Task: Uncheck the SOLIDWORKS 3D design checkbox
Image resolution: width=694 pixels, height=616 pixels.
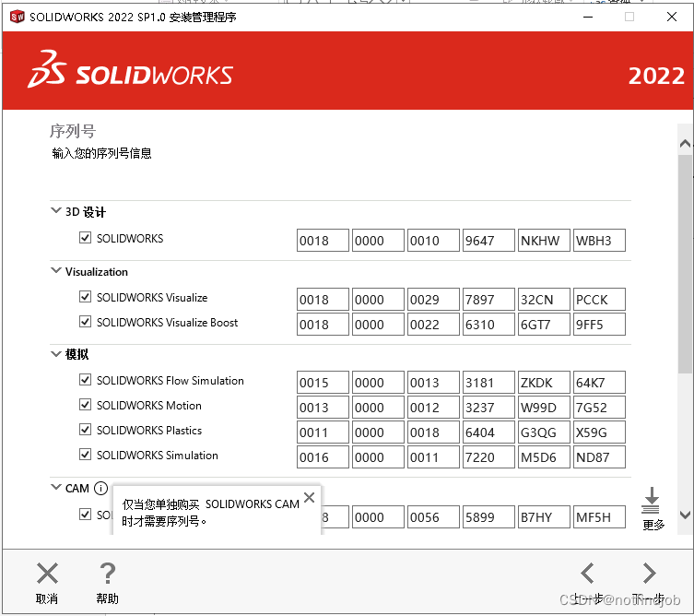Action: click(86, 239)
